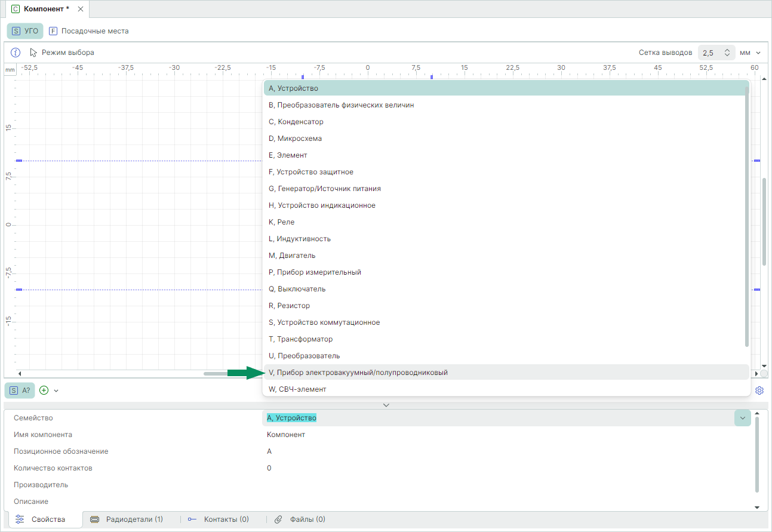
Task: Click the green plus add icon
Action: coord(44,390)
